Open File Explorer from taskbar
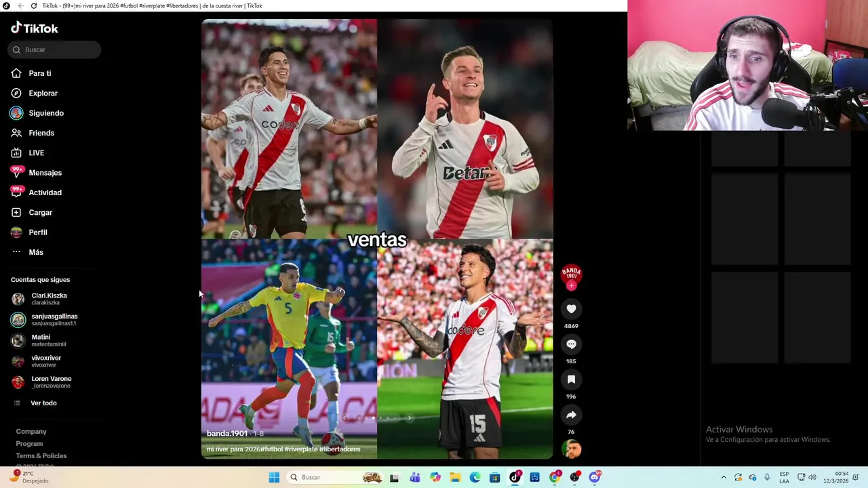This screenshot has height=488, width=868. (x=455, y=477)
